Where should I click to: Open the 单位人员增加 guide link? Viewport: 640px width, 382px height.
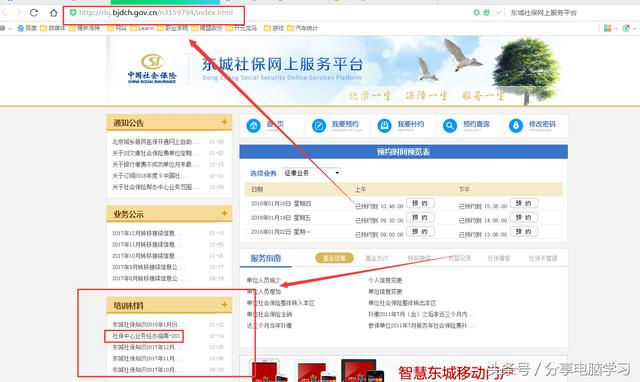coord(264,292)
